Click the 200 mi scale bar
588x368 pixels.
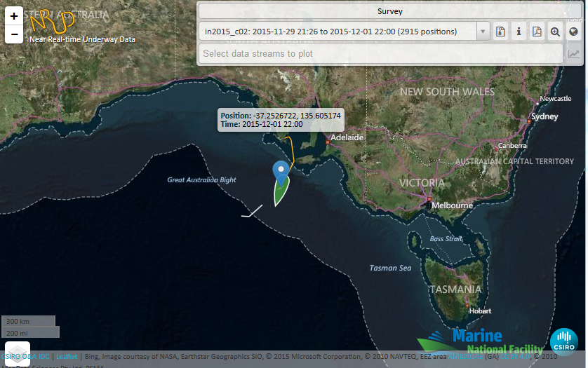click(x=30, y=333)
